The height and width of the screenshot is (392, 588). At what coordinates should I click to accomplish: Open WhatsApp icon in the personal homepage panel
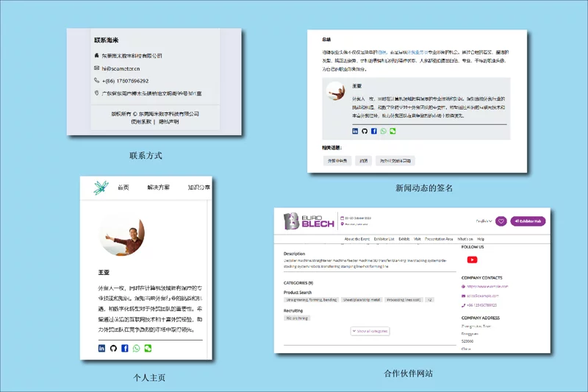coord(136,348)
